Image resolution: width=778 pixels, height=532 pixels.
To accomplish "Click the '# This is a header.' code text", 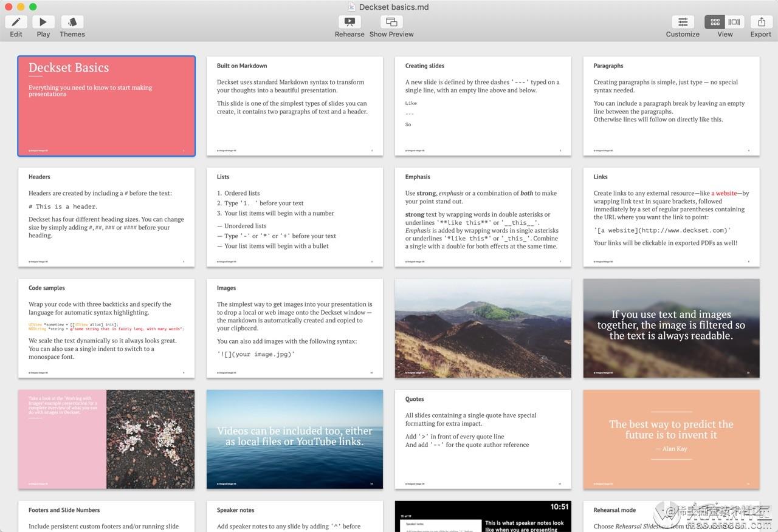I will click(63, 206).
